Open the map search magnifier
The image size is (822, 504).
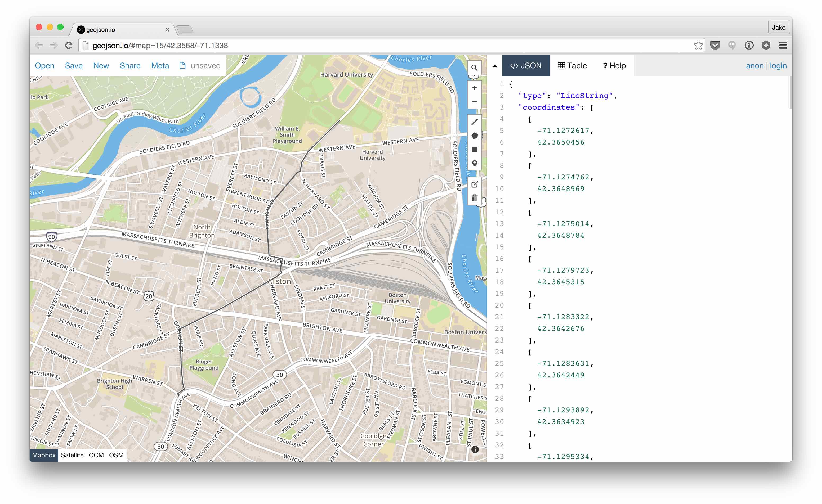point(474,68)
